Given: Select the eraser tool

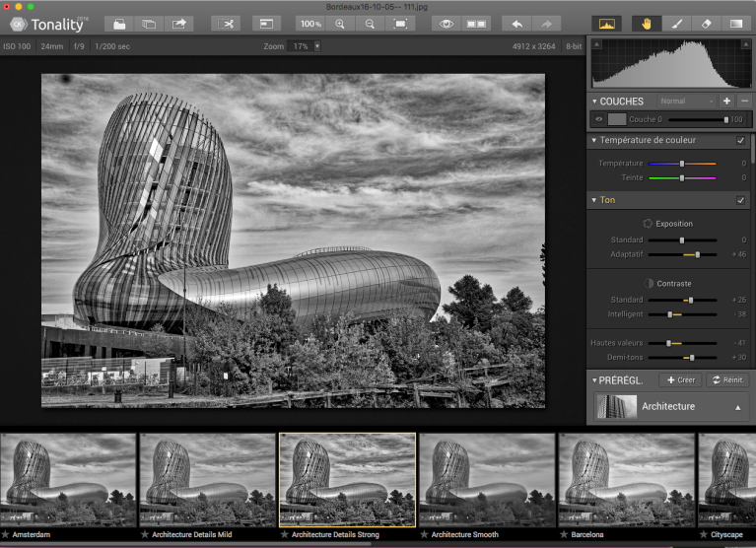Looking at the screenshot, I should point(706,23).
